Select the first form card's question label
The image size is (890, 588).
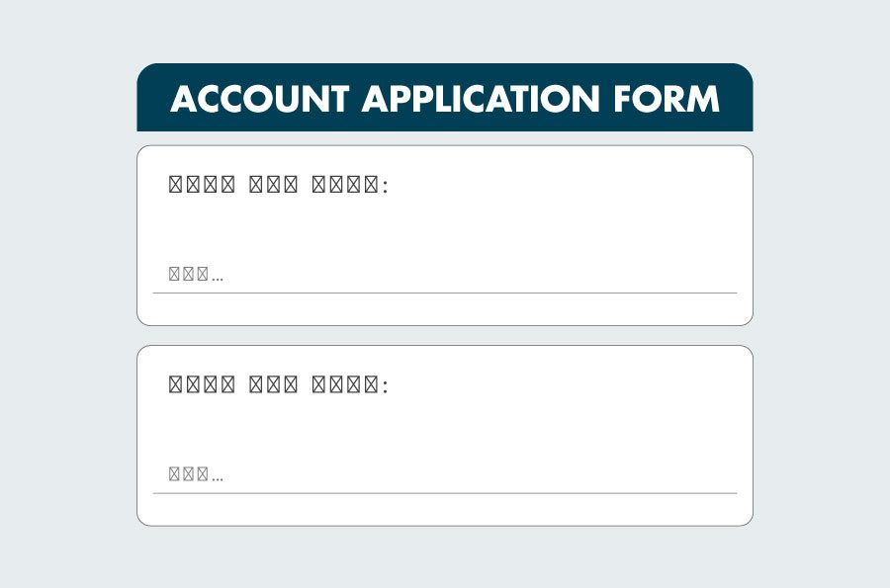point(280,185)
